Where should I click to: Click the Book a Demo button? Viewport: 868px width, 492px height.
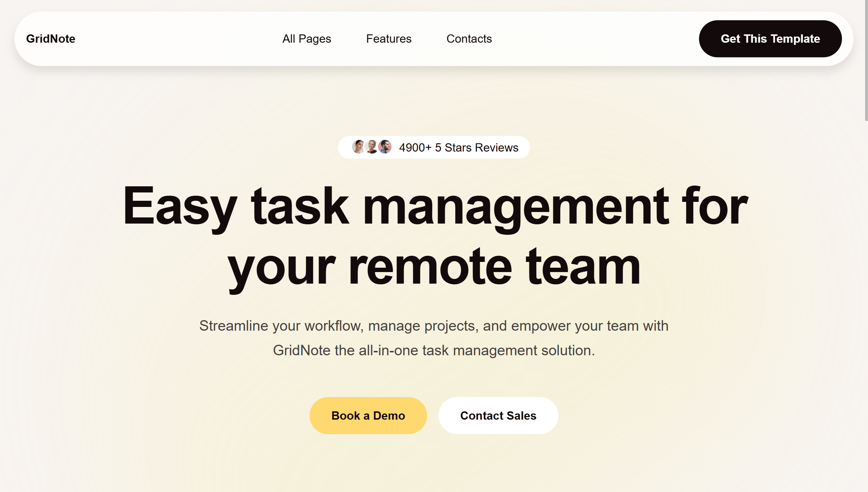point(368,415)
